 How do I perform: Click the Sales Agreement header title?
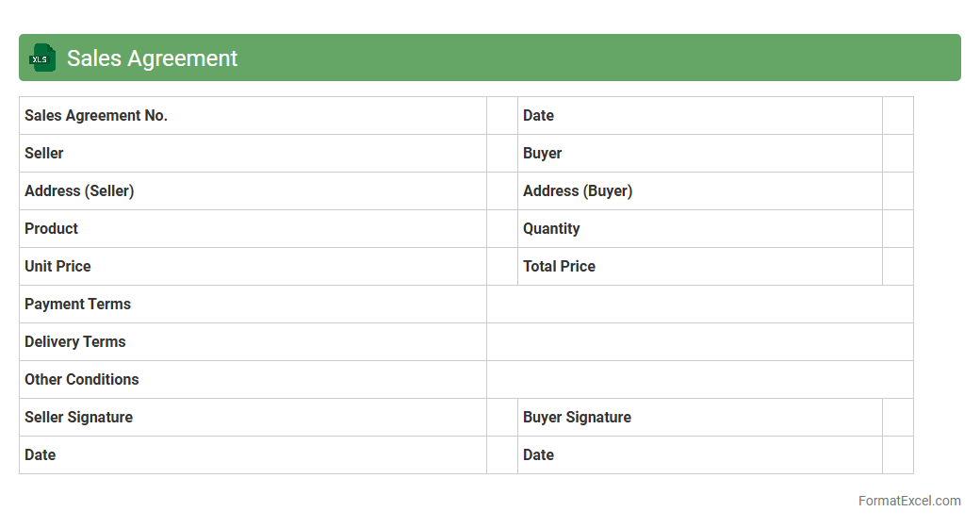click(x=152, y=58)
